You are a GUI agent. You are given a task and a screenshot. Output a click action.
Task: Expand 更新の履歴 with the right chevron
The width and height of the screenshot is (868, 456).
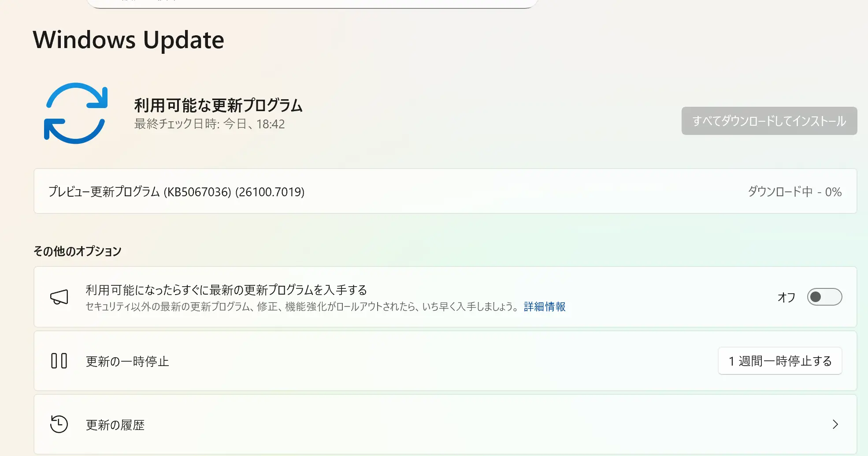tap(835, 424)
